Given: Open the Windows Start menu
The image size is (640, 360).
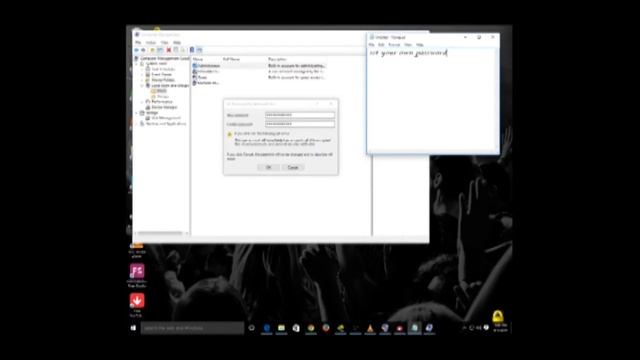Looking at the screenshot, I should [133, 328].
